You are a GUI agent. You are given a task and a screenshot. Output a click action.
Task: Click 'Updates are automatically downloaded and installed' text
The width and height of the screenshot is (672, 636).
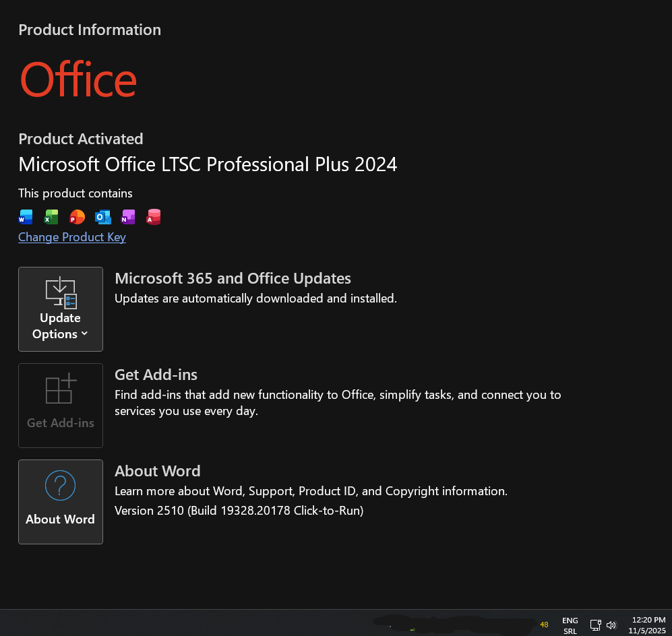256,298
